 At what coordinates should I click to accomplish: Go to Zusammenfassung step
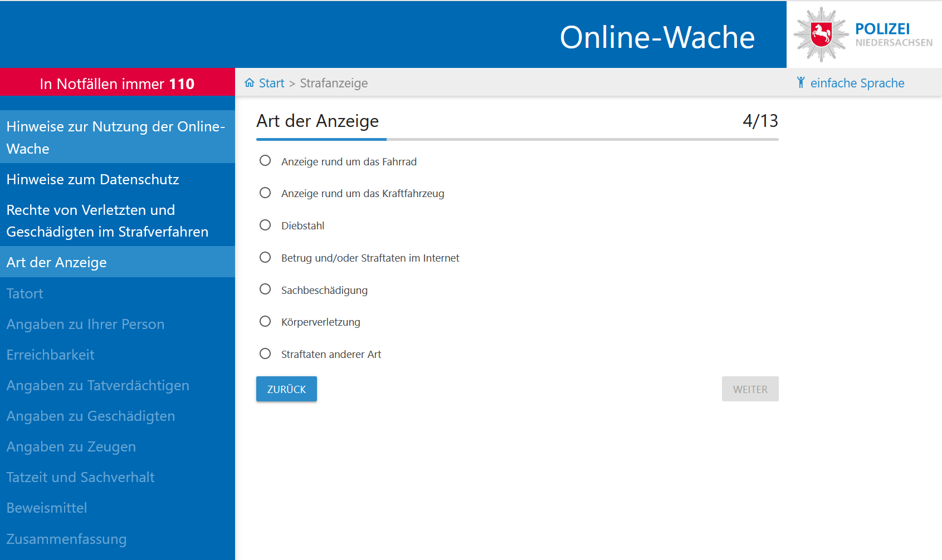click(118, 539)
